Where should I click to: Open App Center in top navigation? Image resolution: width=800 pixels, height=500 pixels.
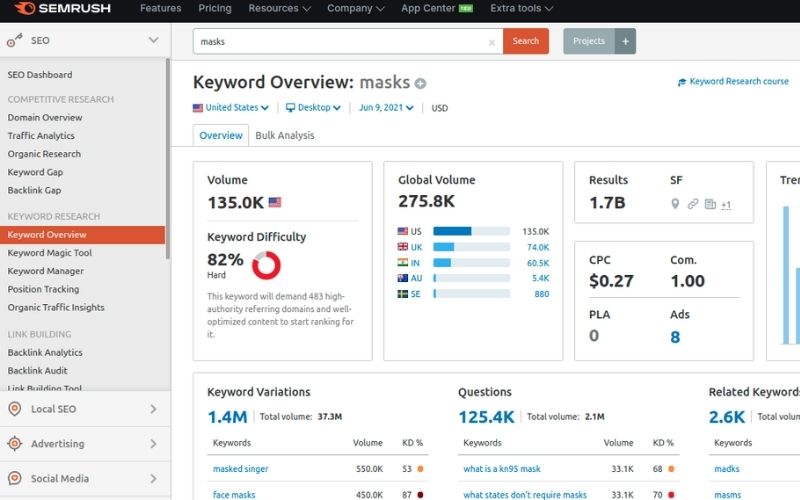[428, 9]
